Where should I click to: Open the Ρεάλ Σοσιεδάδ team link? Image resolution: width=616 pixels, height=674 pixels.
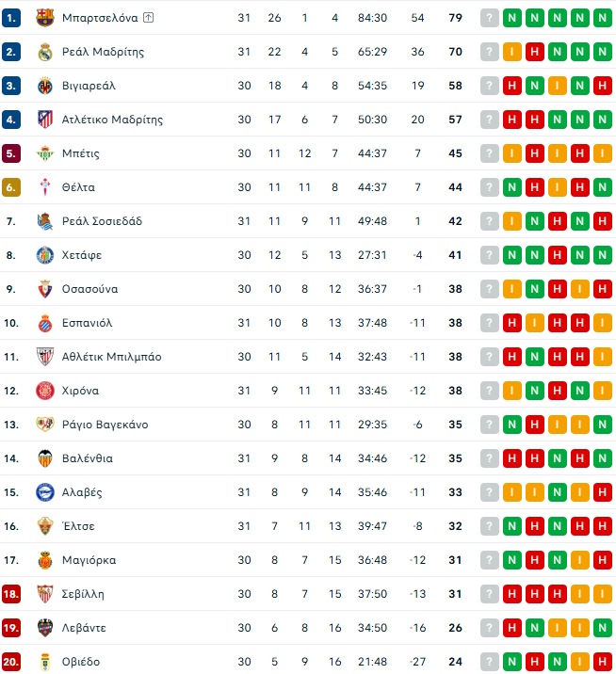[102, 221]
